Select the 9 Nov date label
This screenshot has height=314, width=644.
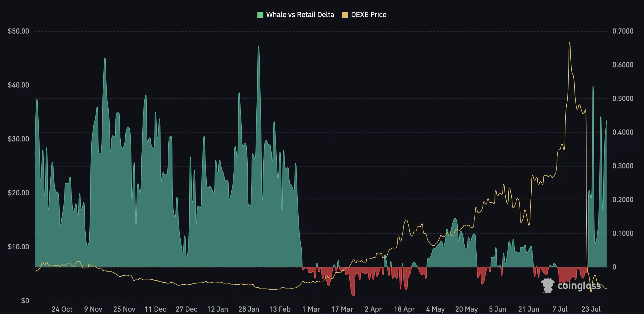(93, 309)
